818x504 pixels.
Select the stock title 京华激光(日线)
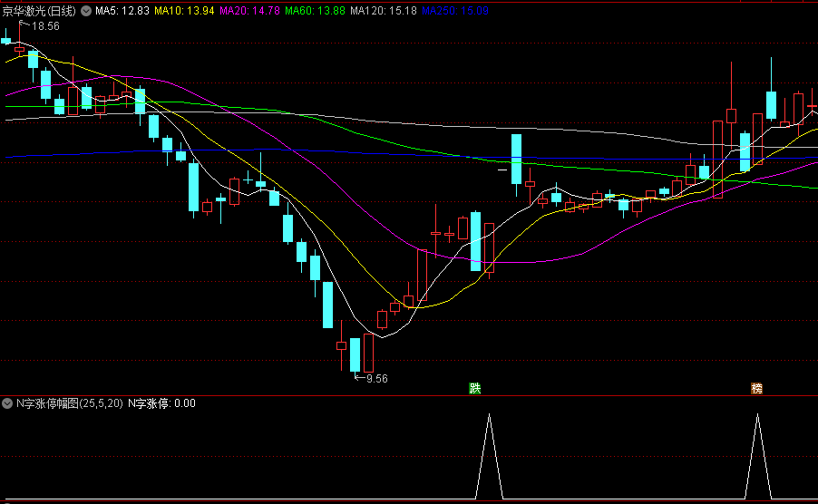click(x=40, y=10)
